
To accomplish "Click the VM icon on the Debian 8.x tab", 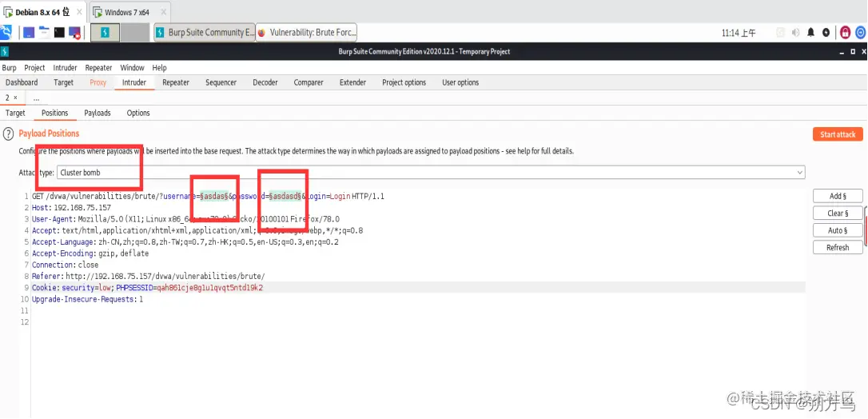I will coord(8,12).
